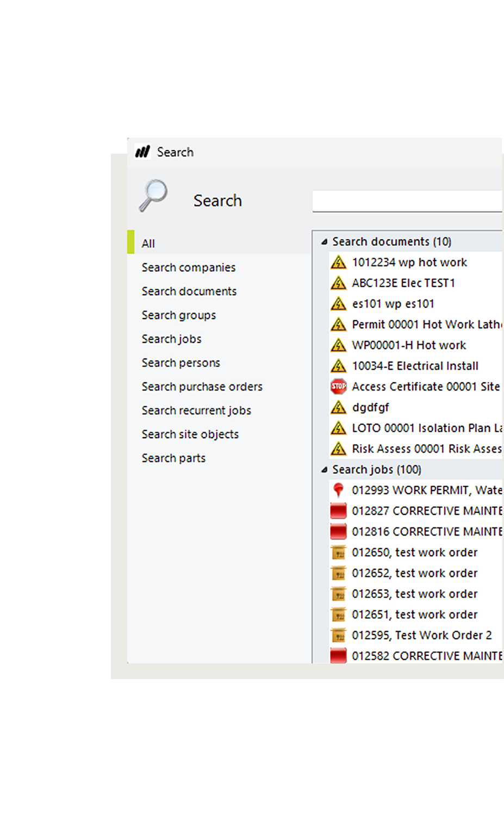This screenshot has width=504, height=814.
Task: Click inside the search text box
Action: (x=408, y=201)
